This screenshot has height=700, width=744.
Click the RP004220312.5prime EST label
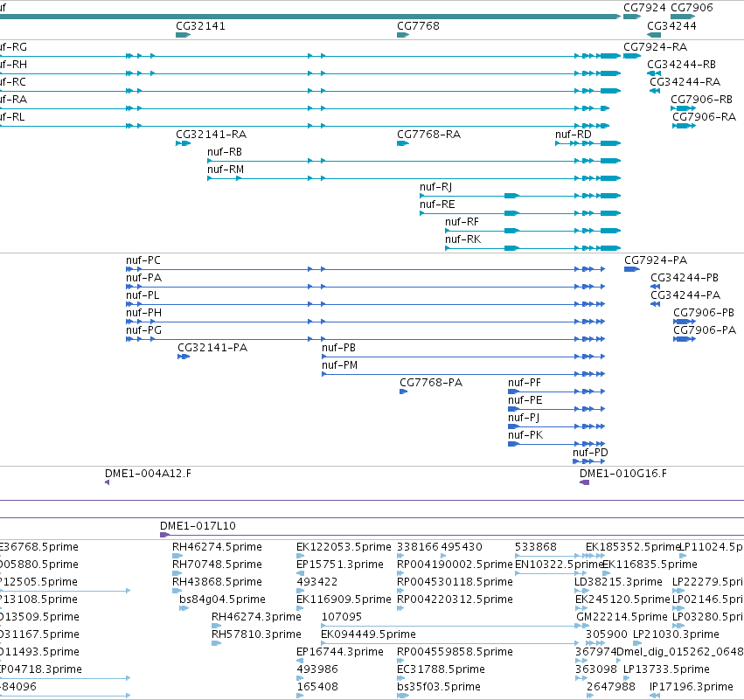point(455,600)
